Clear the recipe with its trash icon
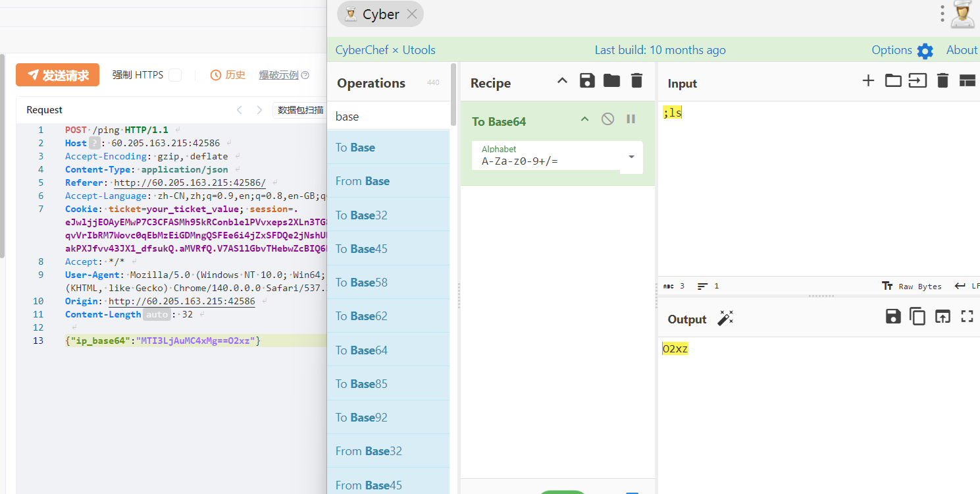The height and width of the screenshot is (494, 980). point(636,81)
